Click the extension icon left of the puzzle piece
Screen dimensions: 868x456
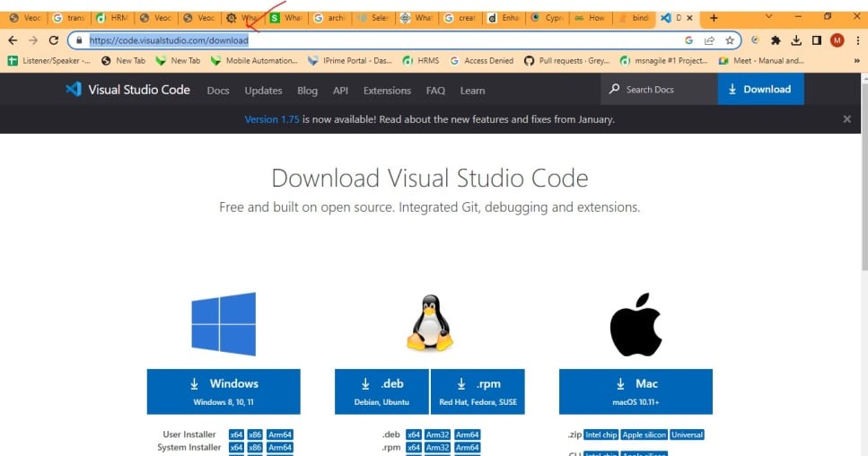click(755, 40)
